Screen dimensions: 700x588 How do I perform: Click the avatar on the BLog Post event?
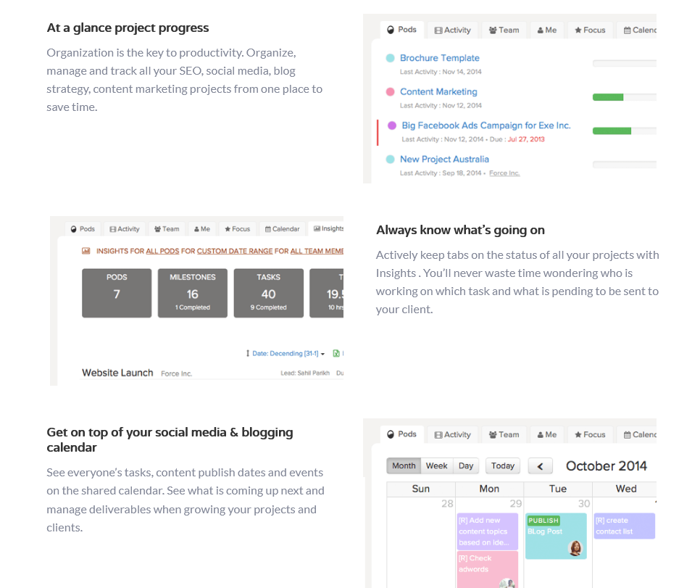[x=576, y=547]
